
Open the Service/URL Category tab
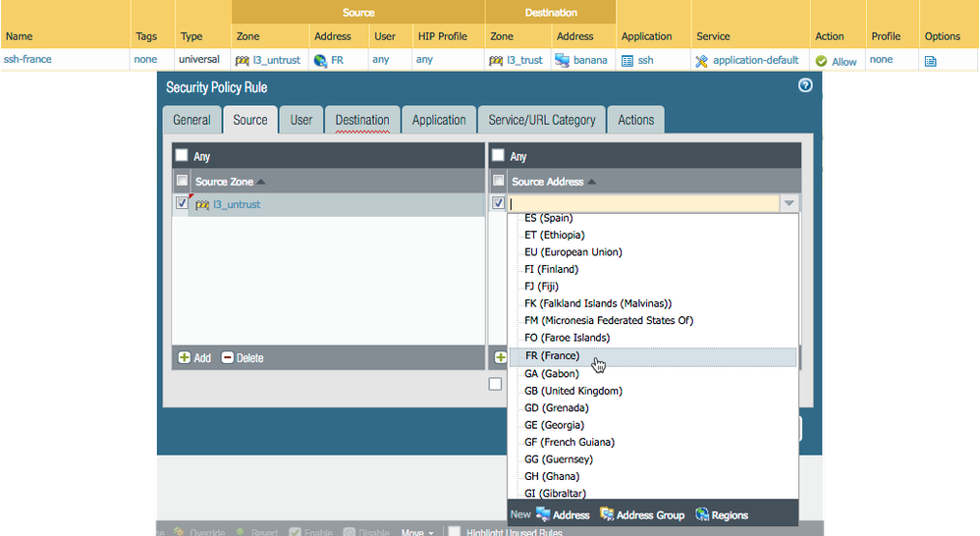point(541,120)
